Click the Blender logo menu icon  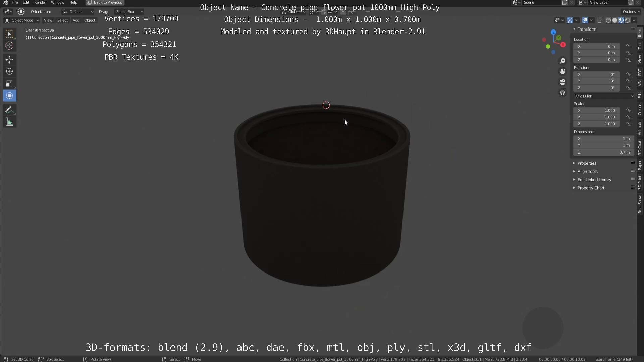[x=6, y=3]
